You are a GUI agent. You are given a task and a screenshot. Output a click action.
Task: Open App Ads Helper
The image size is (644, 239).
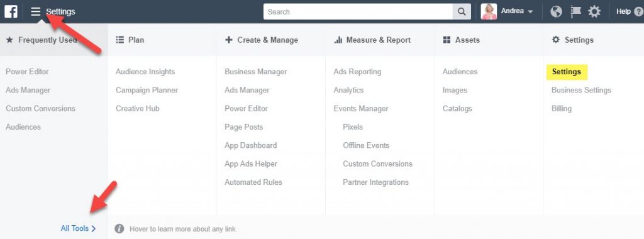pyautogui.click(x=251, y=164)
